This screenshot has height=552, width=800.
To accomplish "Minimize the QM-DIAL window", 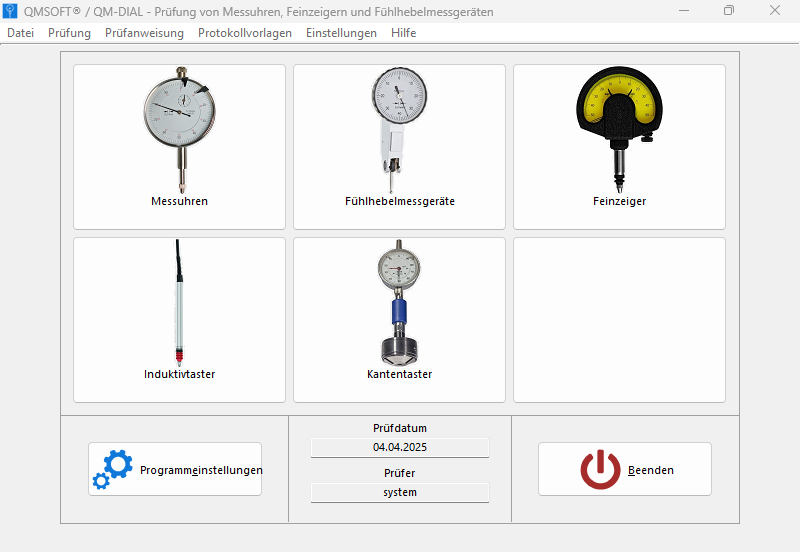I will 684,11.
